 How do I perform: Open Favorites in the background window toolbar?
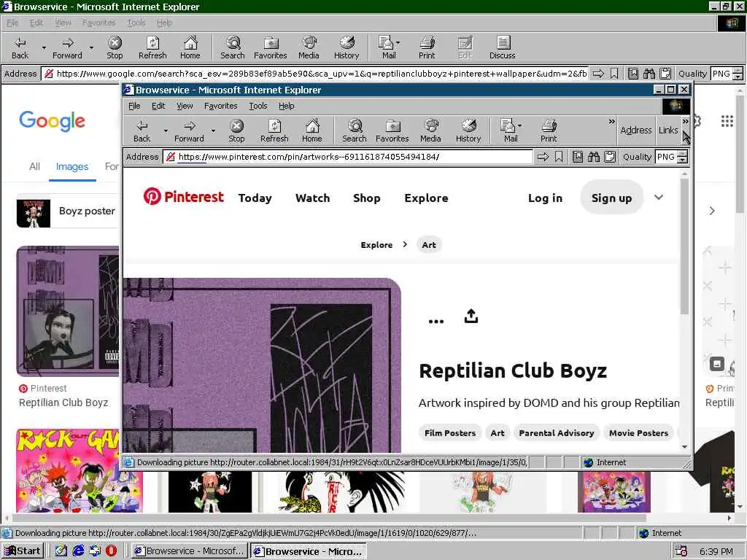271,47
